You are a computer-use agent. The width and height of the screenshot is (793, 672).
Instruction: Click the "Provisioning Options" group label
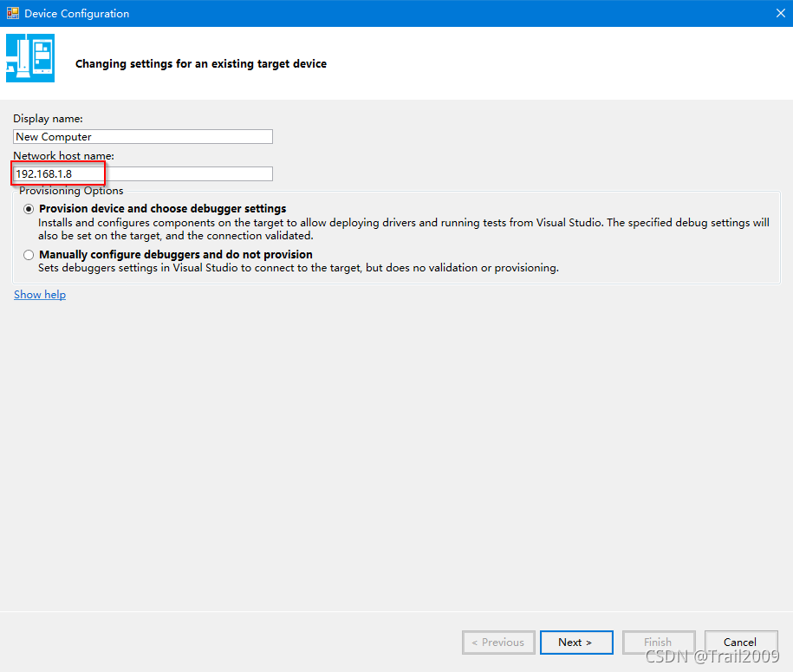click(71, 191)
